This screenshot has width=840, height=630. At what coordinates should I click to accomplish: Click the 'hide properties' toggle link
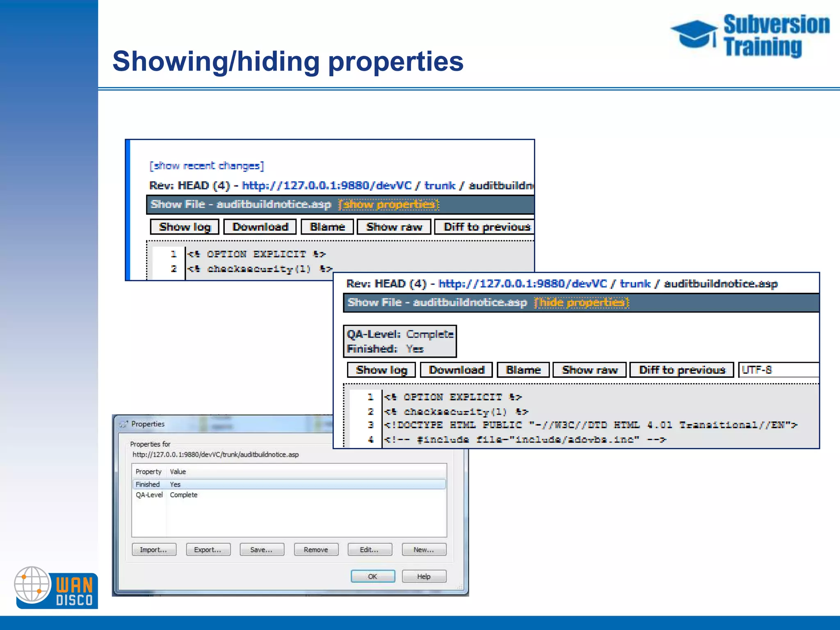[582, 303]
